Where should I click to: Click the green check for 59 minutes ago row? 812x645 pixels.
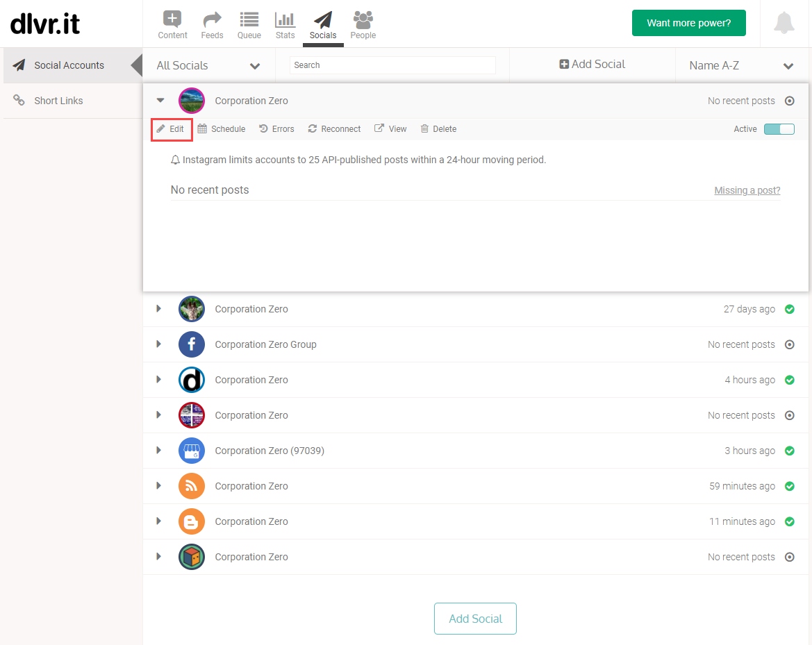789,486
